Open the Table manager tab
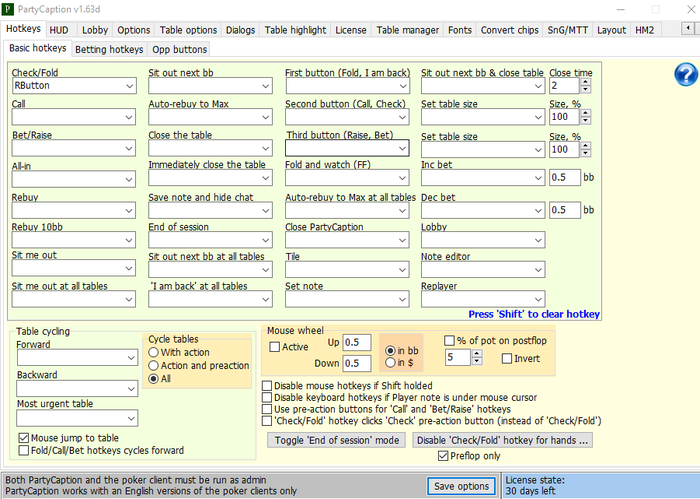This screenshot has width=700, height=499. (408, 30)
